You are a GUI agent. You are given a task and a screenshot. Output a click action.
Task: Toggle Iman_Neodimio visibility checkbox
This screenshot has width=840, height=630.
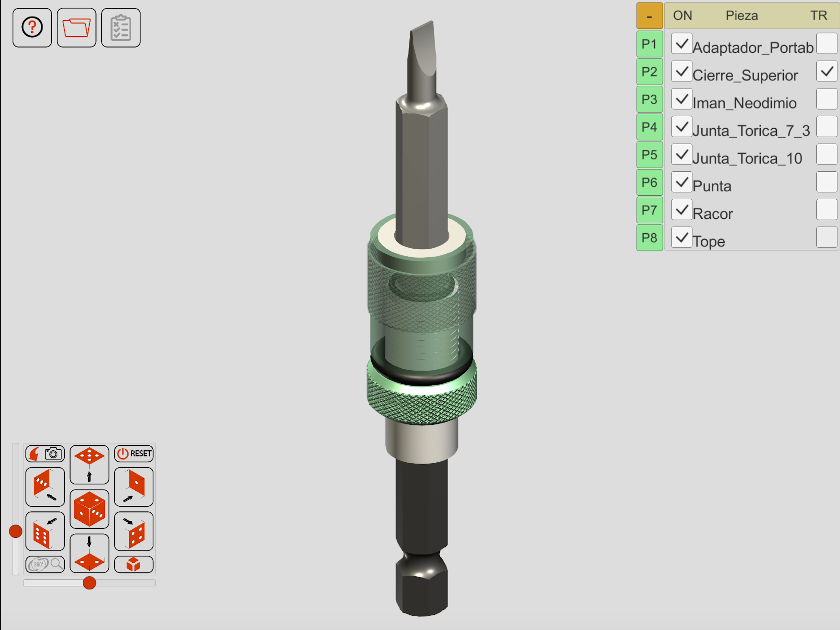click(x=682, y=99)
